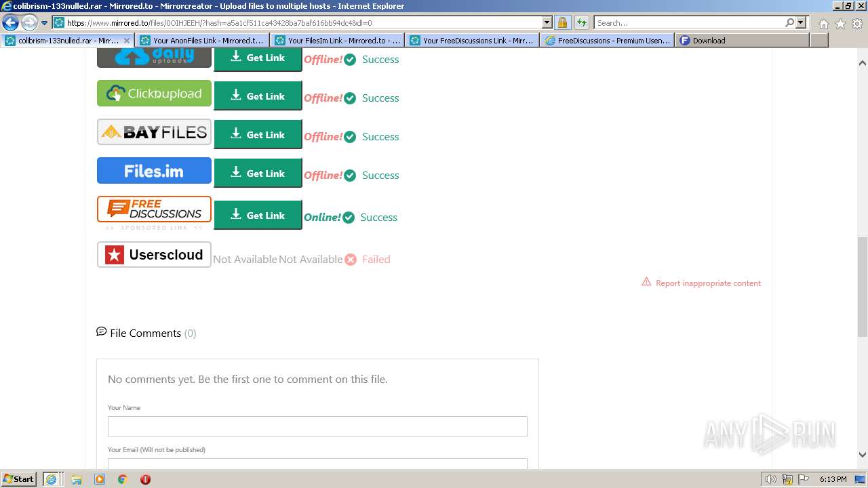Viewport: 868px width, 488px height.
Task: Open the media player taskbar icon
Action: (x=100, y=479)
